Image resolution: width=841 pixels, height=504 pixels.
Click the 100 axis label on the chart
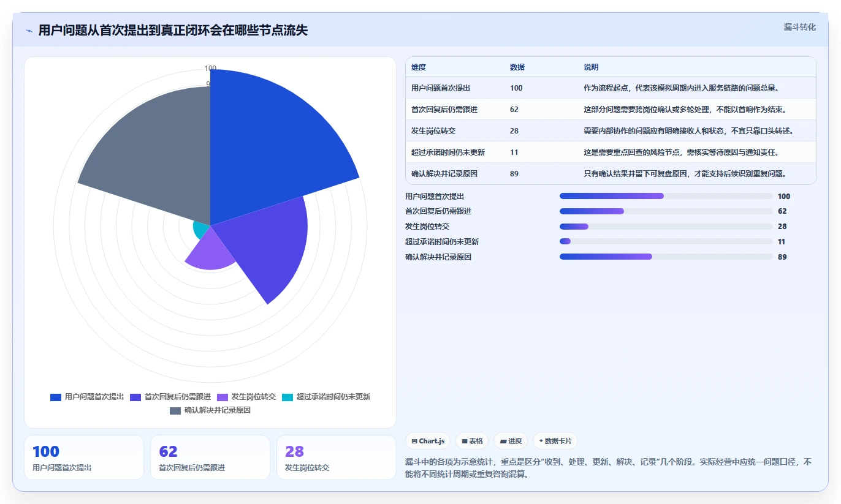tap(210, 69)
